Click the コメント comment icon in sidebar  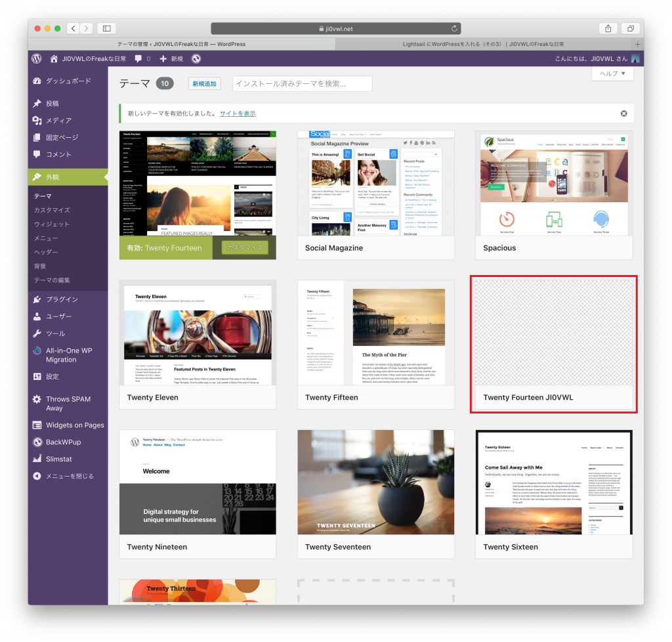pyautogui.click(x=37, y=154)
